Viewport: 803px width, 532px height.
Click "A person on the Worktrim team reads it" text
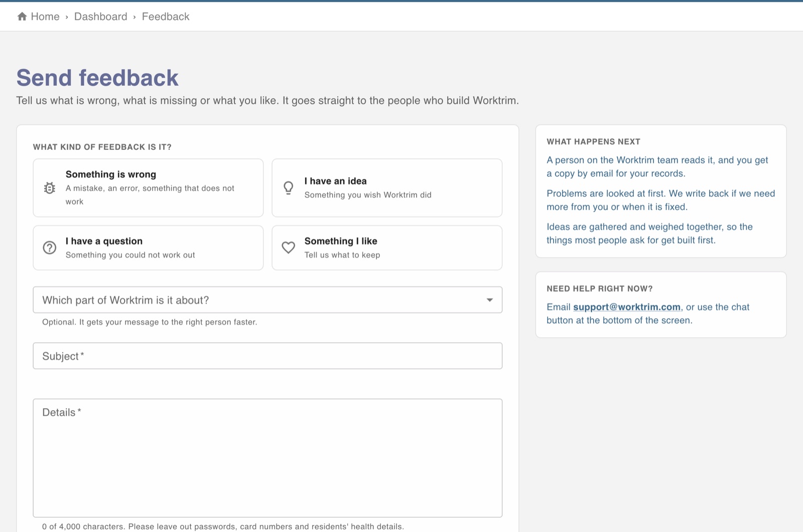pyautogui.click(x=657, y=166)
